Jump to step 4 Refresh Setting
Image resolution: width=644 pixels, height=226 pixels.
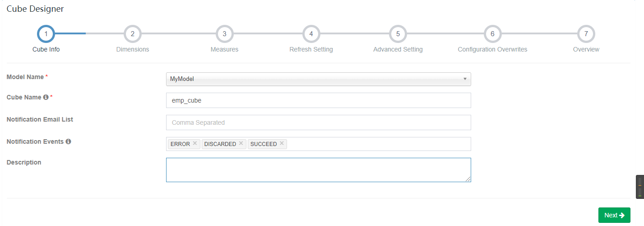click(311, 34)
